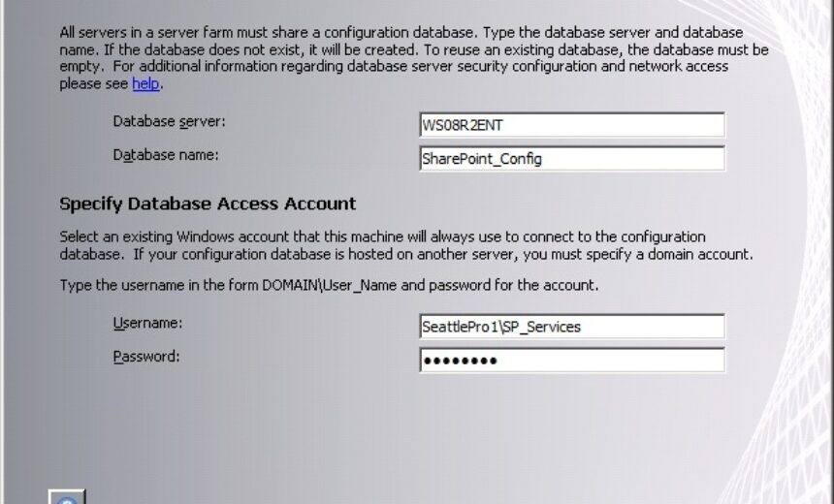Click the 'Database name:' label
This screenshot has height=504, width=834.
[x=166, y=155]
